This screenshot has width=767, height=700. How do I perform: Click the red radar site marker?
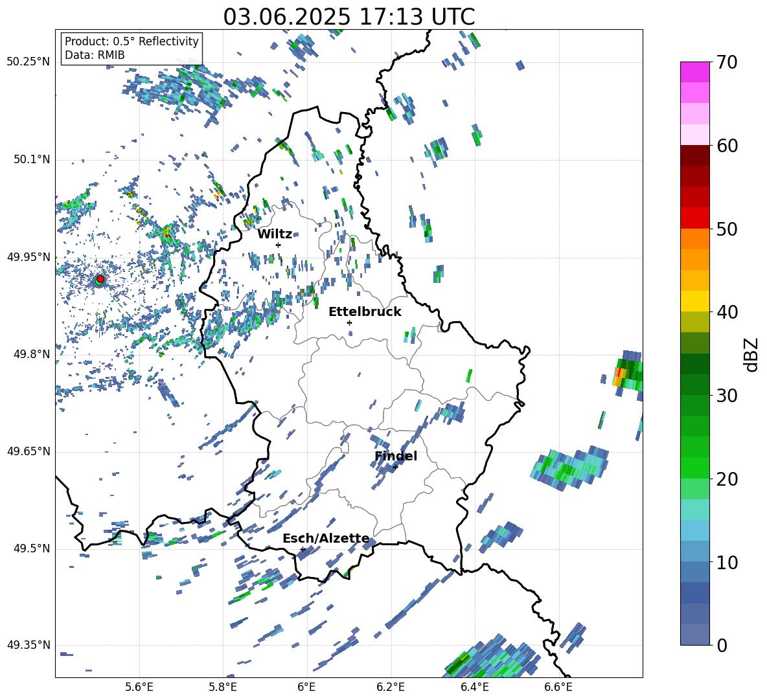coord(100,278)
